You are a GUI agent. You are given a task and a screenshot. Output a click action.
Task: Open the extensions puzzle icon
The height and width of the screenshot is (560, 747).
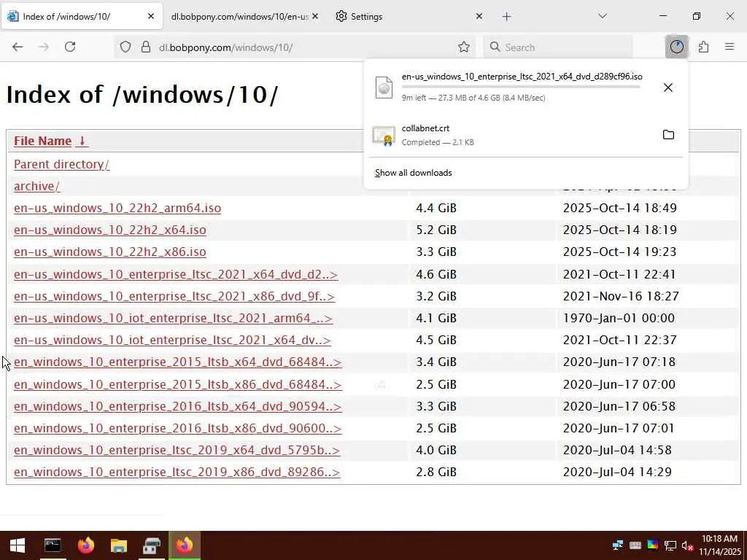click(703, 47)
